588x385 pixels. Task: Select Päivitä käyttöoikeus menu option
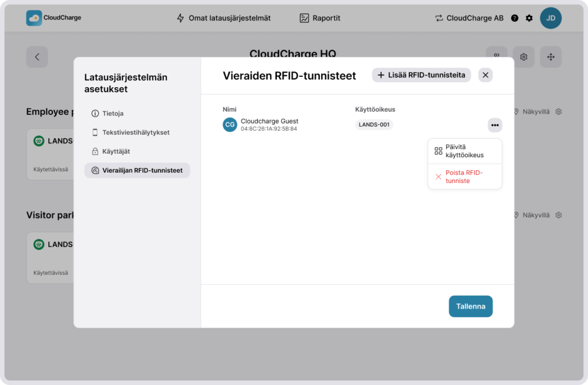(x=465, y=151)
